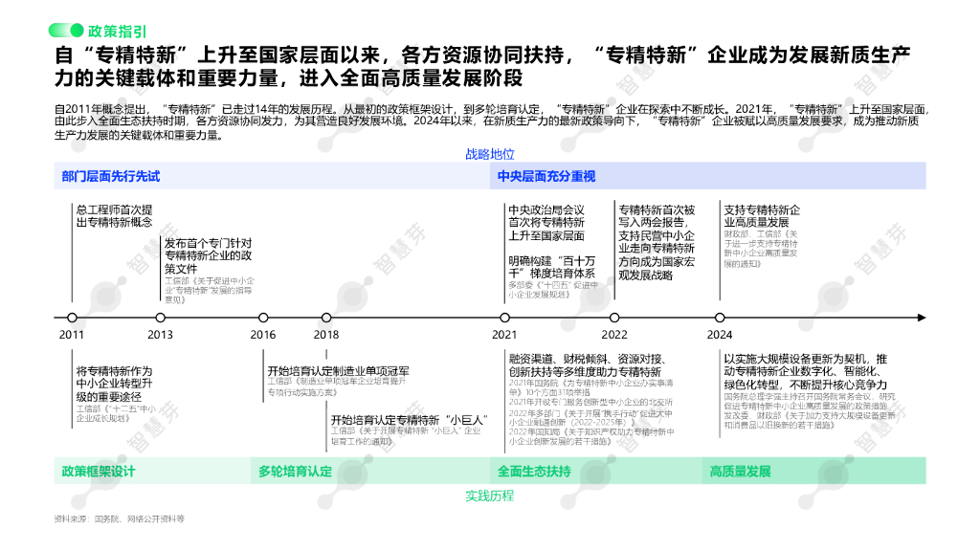Image resolution: width=980 pixels, height=551 pixels.
Task: Select the 2018 timeline marker circle
Action: (x=326, y=318)
